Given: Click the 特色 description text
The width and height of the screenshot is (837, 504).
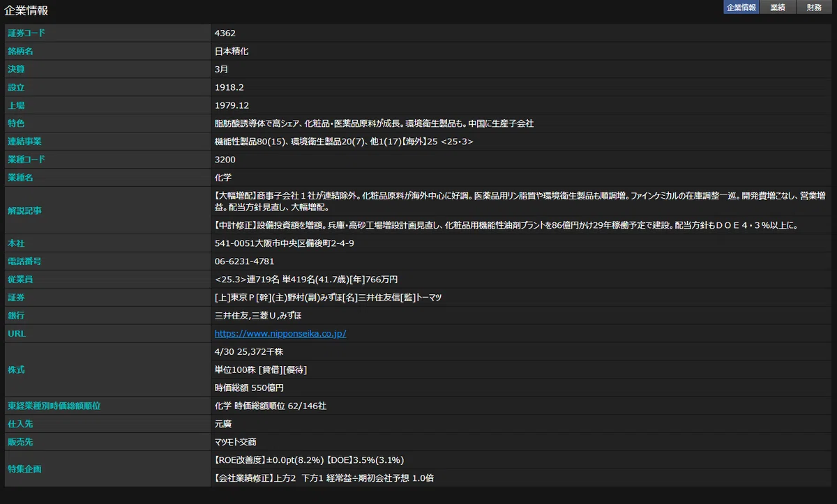Looking at the screenshot, I should (374, 123).
